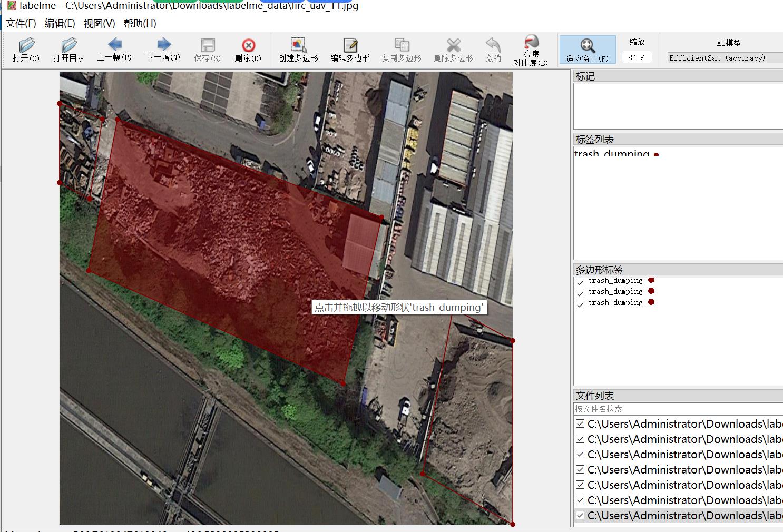Open the AI model EfficientSam dropdown
783x532 pixels.
[x=725, y=58]
